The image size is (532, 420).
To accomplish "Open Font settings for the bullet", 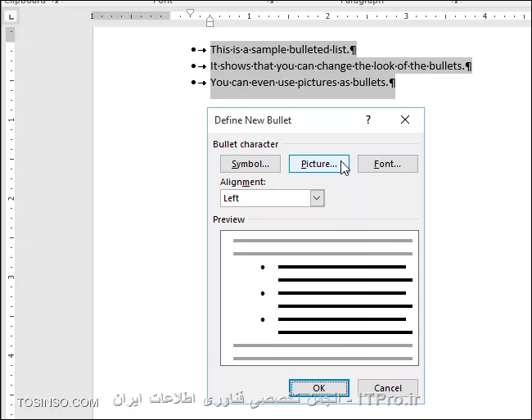I will [x=388, y=164].
